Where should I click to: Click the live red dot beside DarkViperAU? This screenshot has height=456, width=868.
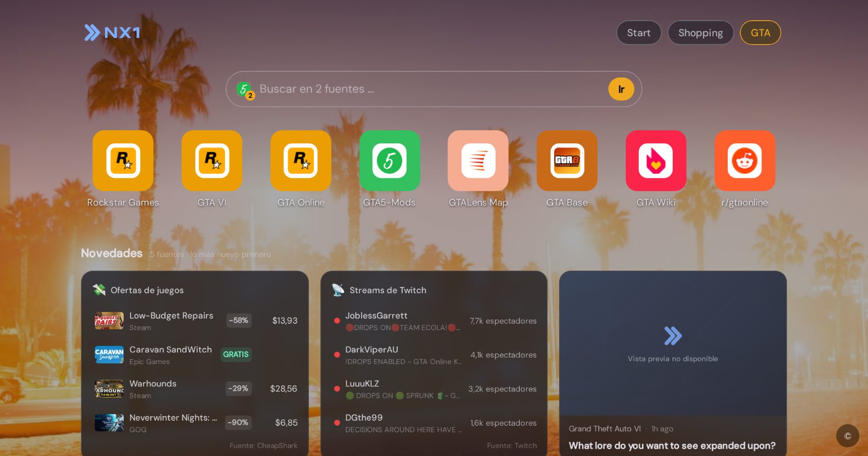(337, 354)
